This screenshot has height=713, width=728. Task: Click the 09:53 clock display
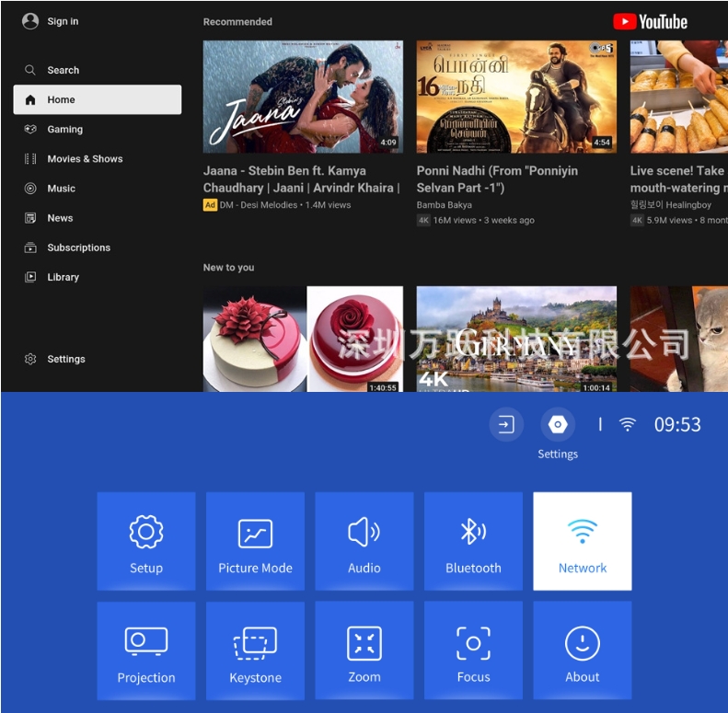(677, 425)
